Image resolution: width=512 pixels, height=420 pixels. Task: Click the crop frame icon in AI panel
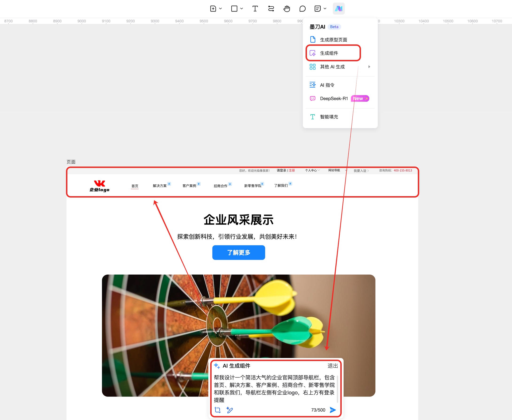click(x=217, y=410)
